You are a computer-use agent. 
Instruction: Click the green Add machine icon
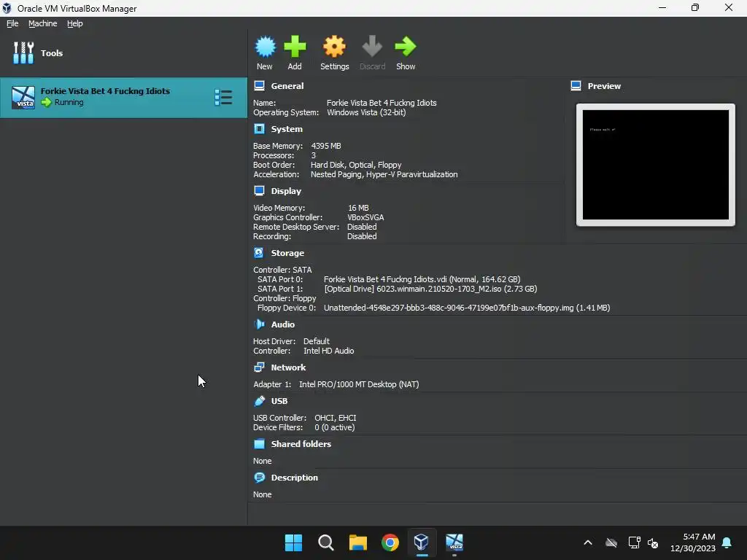pos(295,47)
